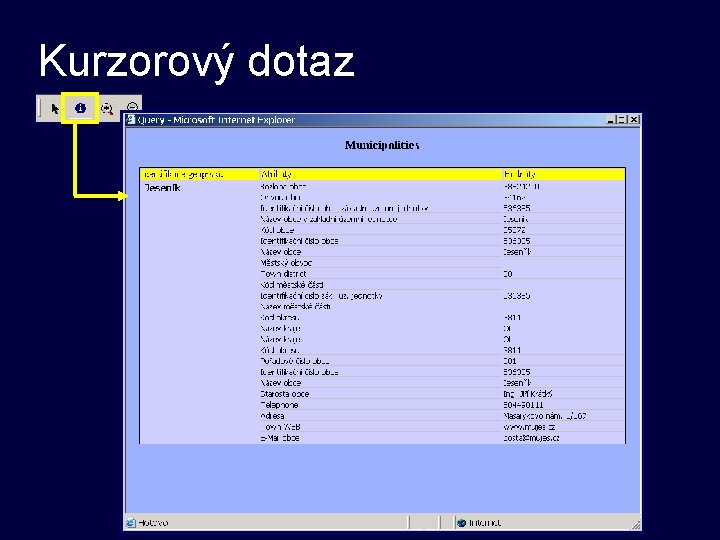Click the Internet zone label in status bar
The width and height of the screenshot is (720, 540).
coord(485,523)
